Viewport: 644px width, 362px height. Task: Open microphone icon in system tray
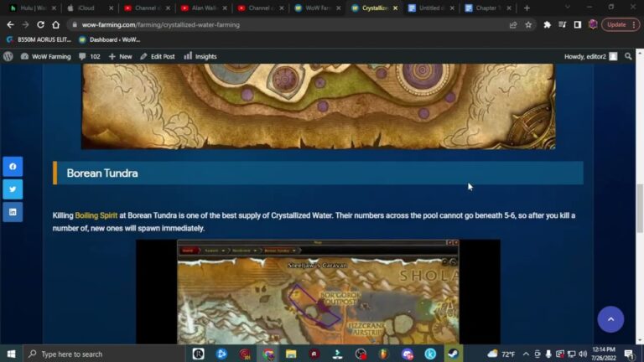coord(548,354)
